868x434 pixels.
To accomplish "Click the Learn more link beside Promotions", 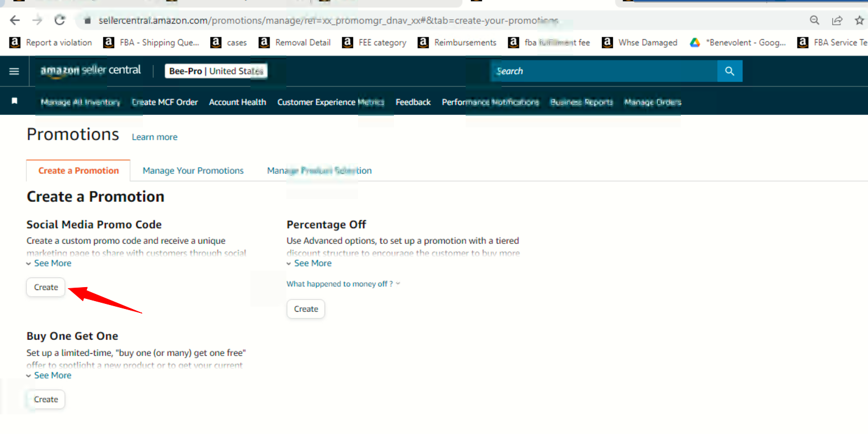I will pyautogui.click(x=155, y=137).
